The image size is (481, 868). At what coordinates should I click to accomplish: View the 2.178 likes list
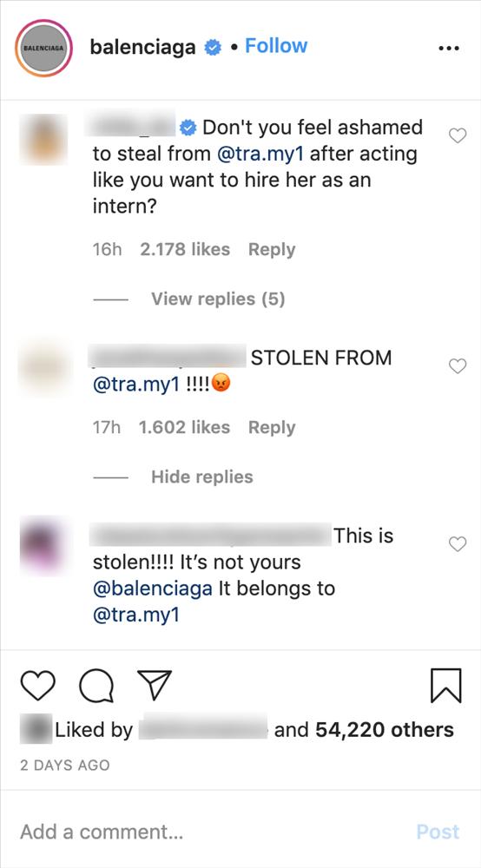click(x=185, y=250)
